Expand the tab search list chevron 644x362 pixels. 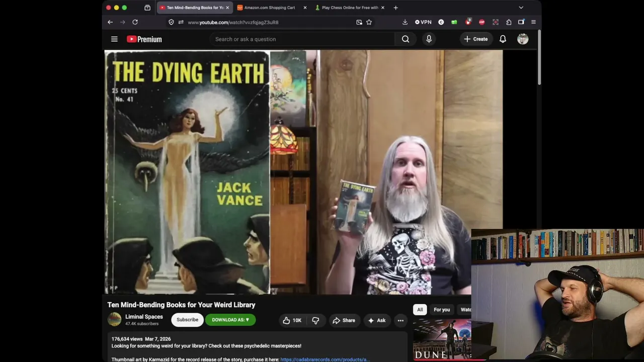(x=521, y=8)
